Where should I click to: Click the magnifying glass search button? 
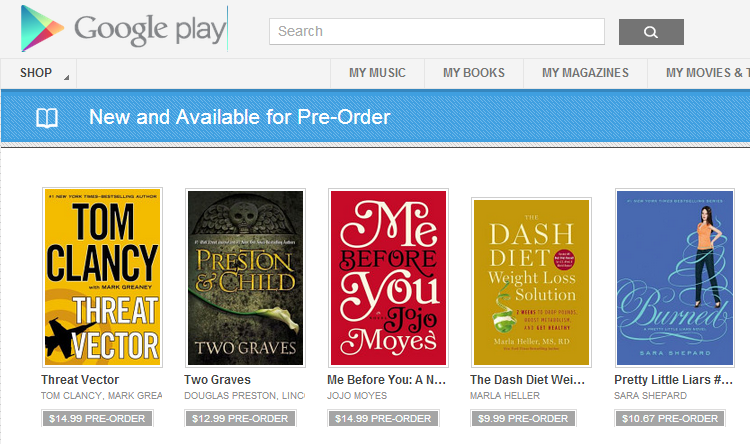(651, 32)
